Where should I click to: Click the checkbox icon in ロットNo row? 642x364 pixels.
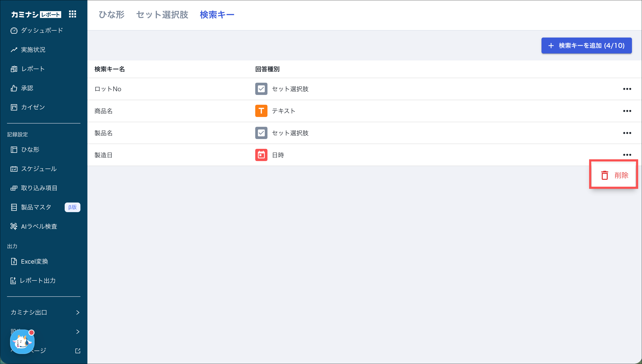[261, 89]
